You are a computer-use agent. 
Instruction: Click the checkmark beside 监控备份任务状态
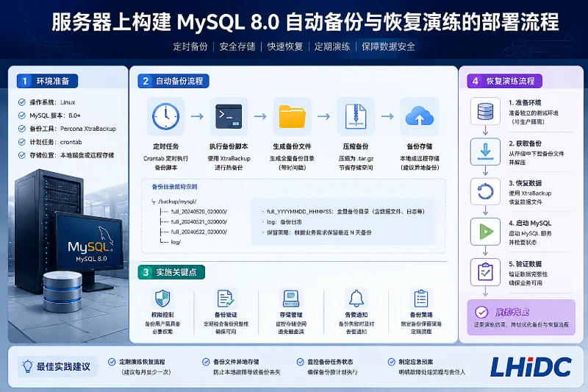(x=300, y=362)
